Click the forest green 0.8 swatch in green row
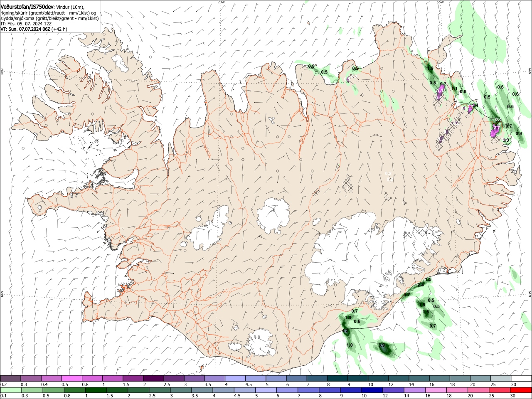532x399 pixels. pos(74,390)
